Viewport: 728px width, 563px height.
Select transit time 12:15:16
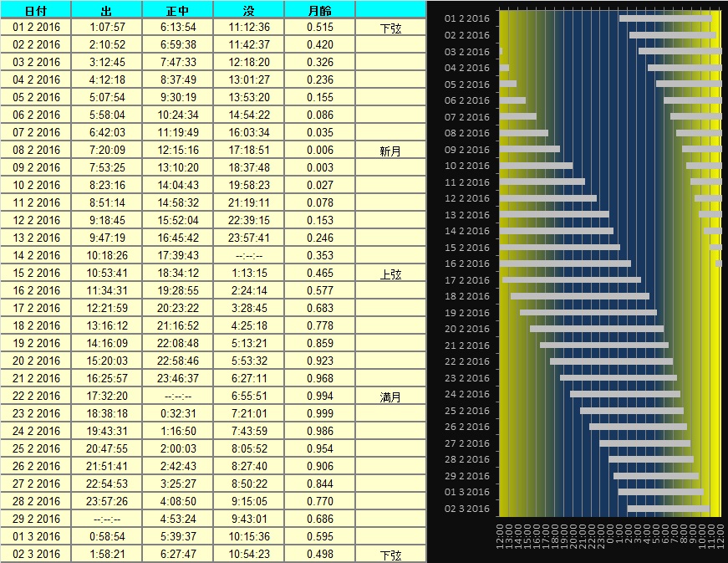pyautogui.click(x=179, y=150)
